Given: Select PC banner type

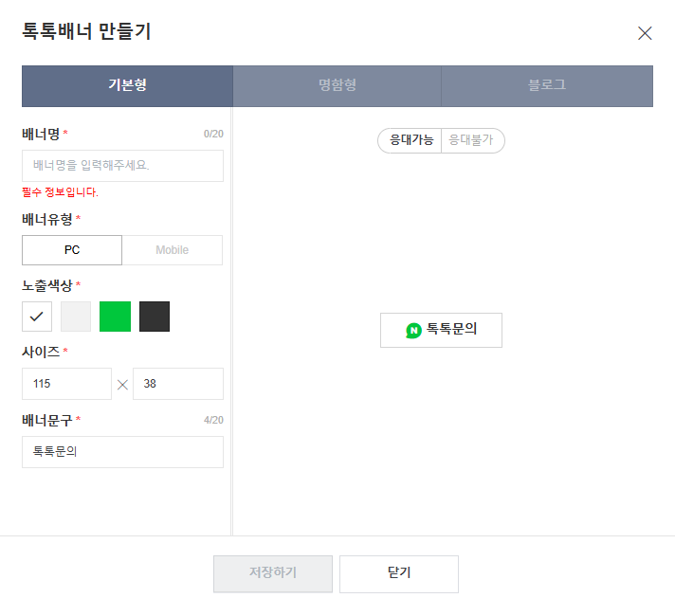Looking at the screenshot, I should click(x=72, y=250).
